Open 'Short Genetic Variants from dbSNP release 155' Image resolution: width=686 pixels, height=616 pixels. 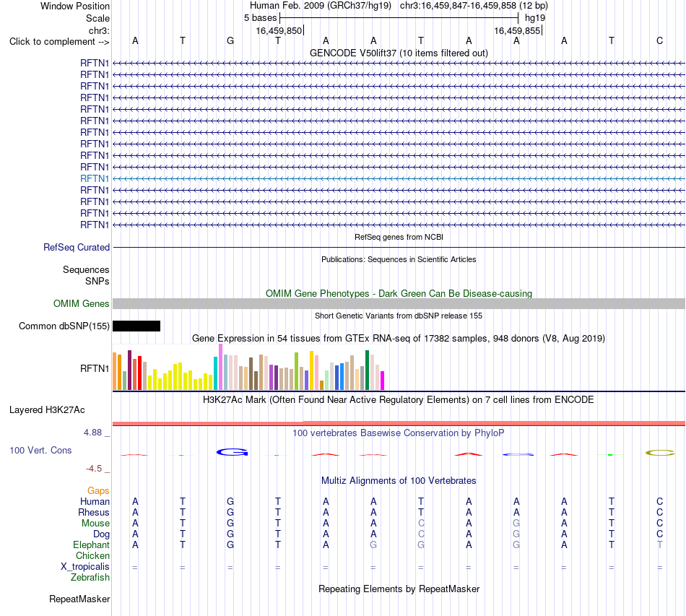tap(399, 316)
